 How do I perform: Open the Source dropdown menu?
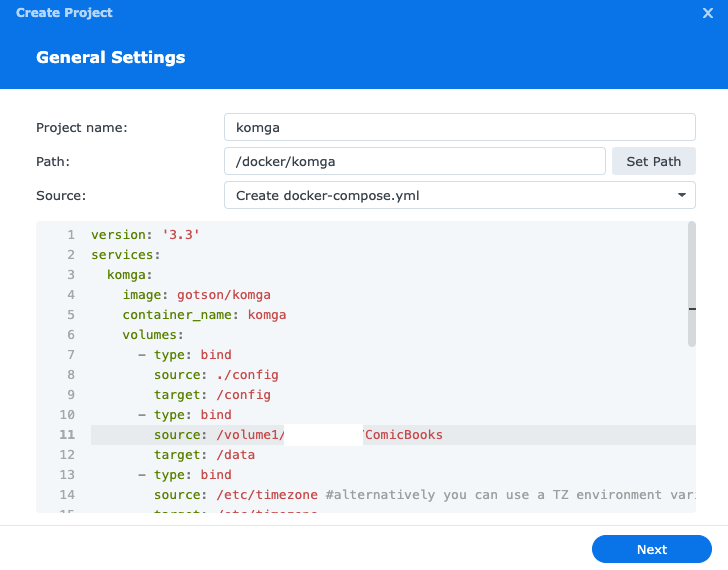click(460, 195)
